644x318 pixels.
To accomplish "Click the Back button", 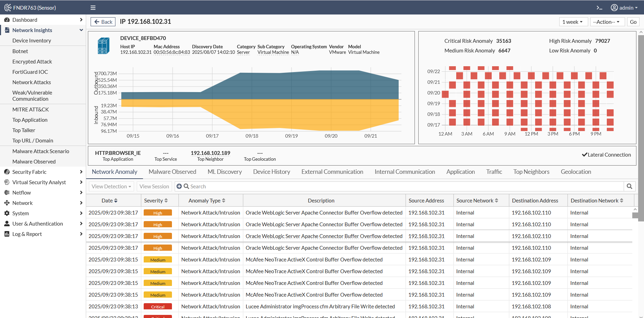I will coord(103,22).
